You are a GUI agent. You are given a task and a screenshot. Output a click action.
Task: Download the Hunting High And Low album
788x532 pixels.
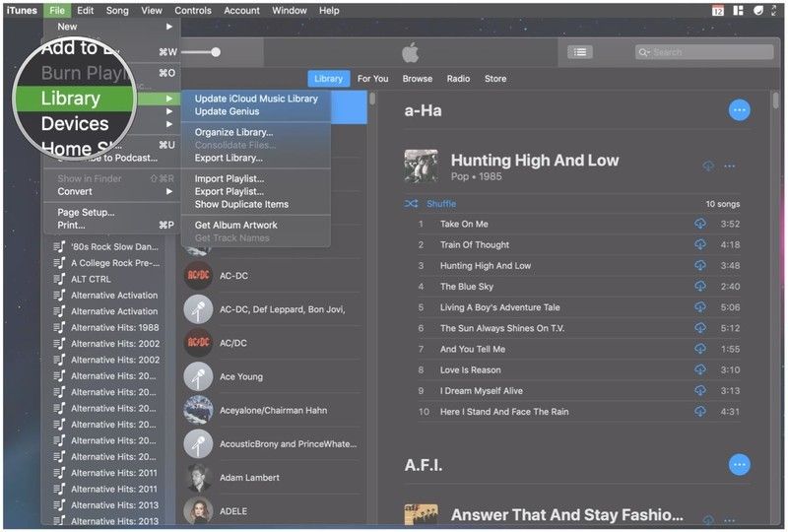[708, 166]
